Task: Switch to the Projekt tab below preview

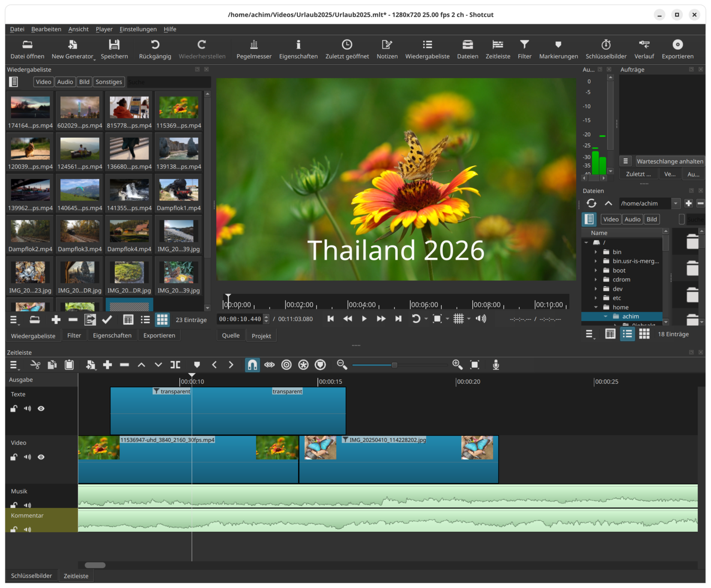Action: tap(261, 336)
